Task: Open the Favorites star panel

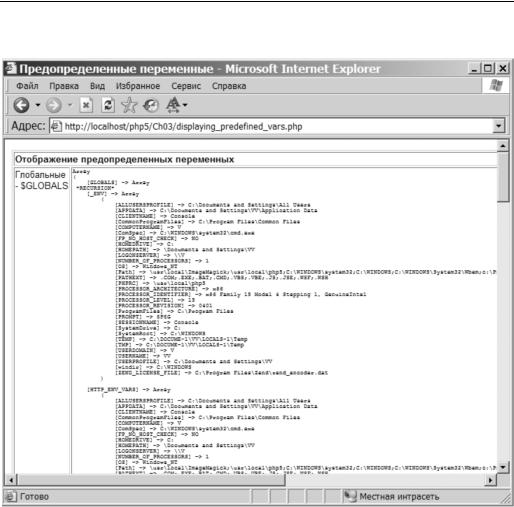Action: click(x=129, y=105)
